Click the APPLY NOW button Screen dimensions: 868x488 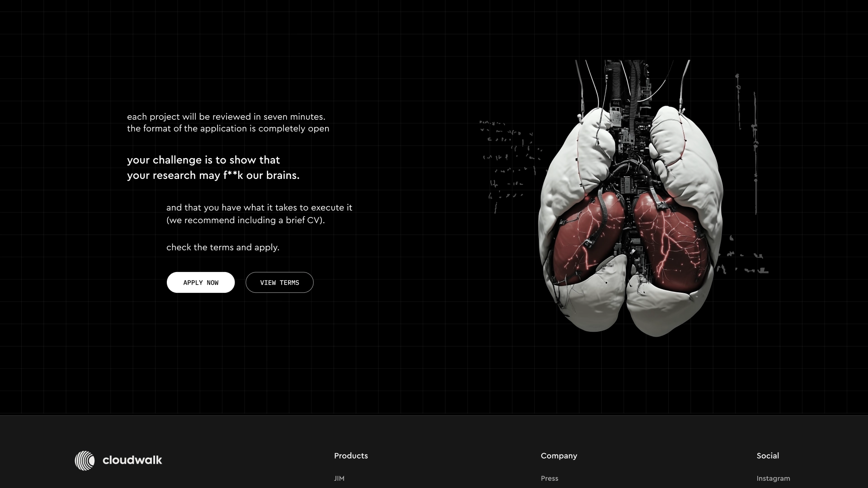point(200,282)
